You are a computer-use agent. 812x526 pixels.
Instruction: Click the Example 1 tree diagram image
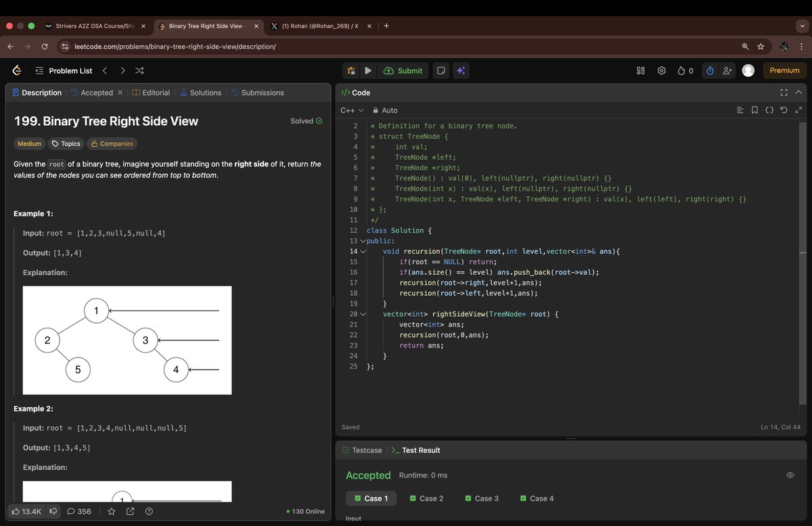click(127, 341)
